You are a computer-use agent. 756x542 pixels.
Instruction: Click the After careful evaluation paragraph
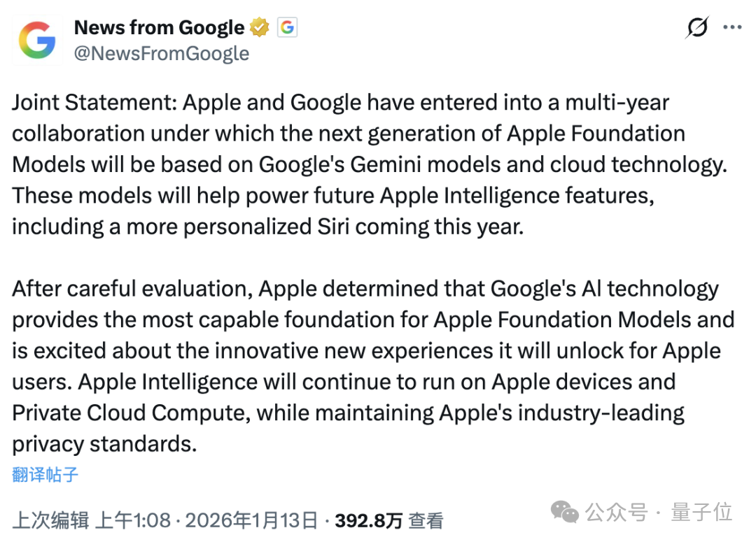373,366
